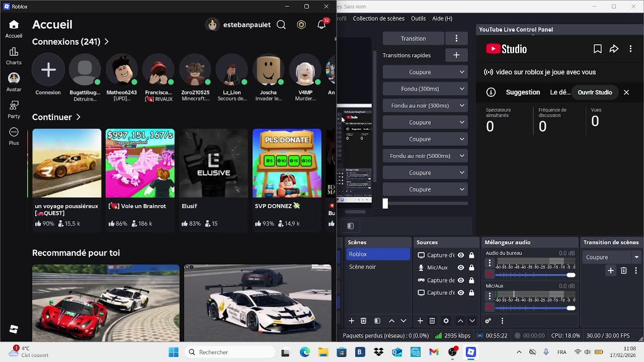Click the transition T-bar slider handle

(385, 204)
